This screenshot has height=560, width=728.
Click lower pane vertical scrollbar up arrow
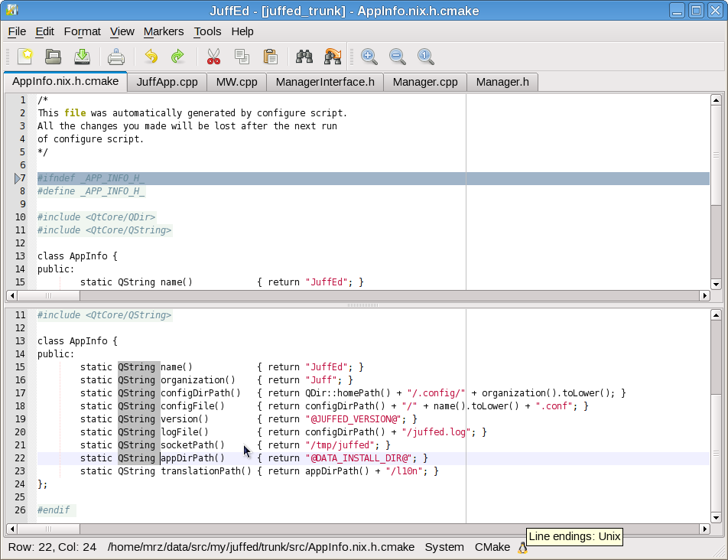(716, 315)
